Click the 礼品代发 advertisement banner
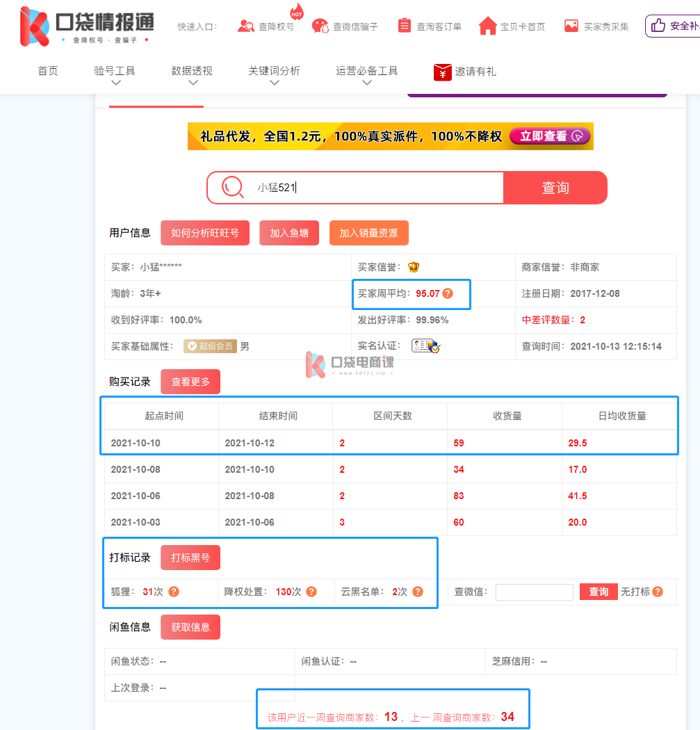 [x=390, y=136]
